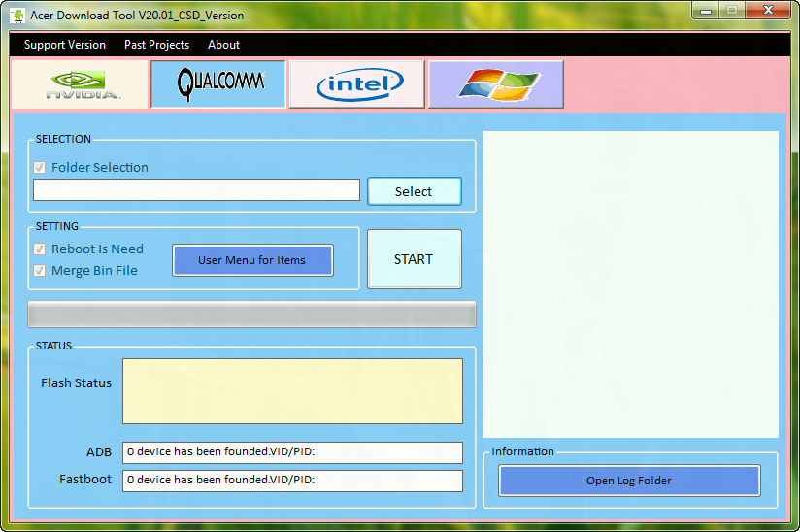800x532 pixels.
Task: Click the gray flashing progress bar
Action: (x=251, y=315)
